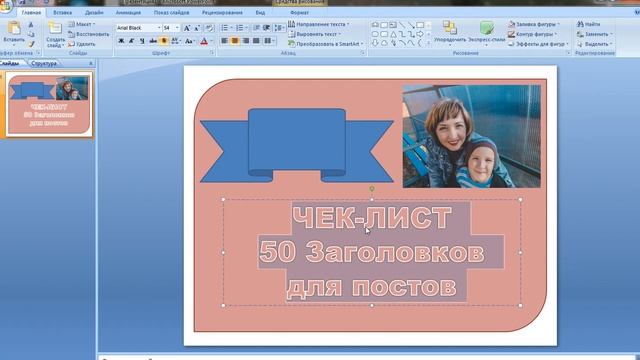Decrease list indent level icon

coord(256,28)
